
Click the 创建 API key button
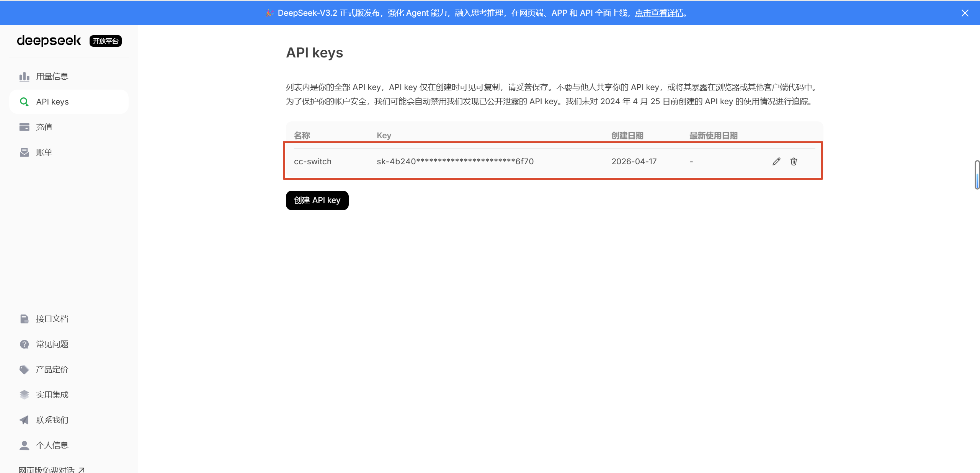(317, 200)
